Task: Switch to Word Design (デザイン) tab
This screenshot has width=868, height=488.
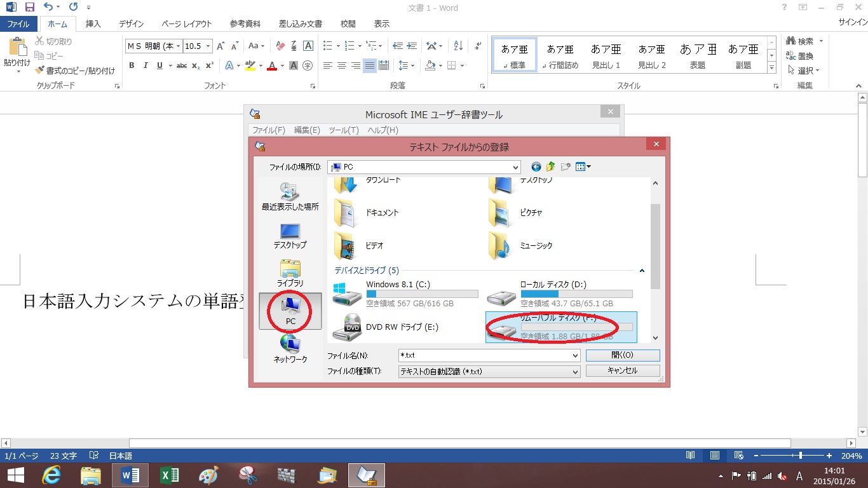Action: pos(132,24)
